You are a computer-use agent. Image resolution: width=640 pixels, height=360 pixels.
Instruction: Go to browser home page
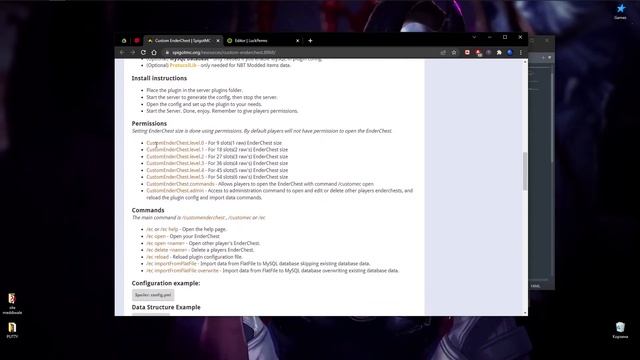coord(154,52)
